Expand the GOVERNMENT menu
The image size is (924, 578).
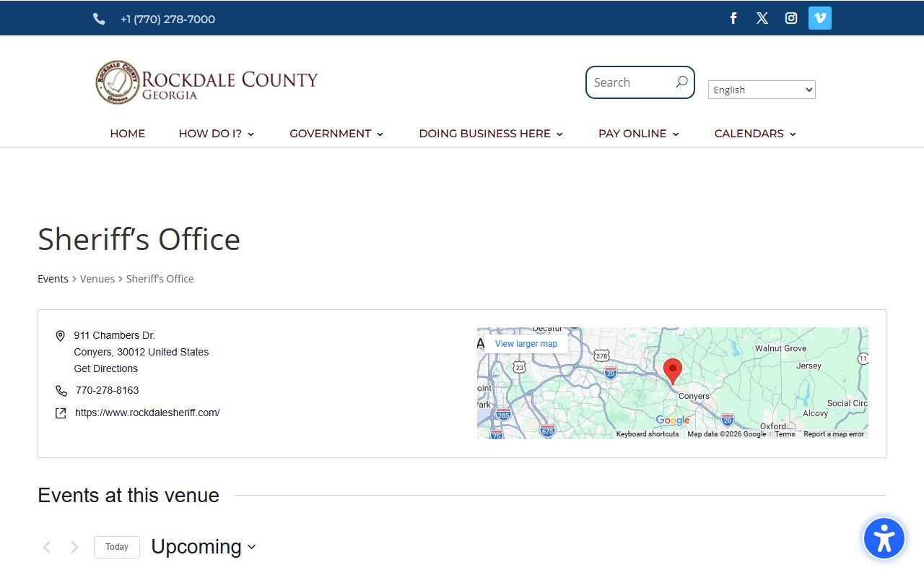pyautogui.click(x=336, y=134)
